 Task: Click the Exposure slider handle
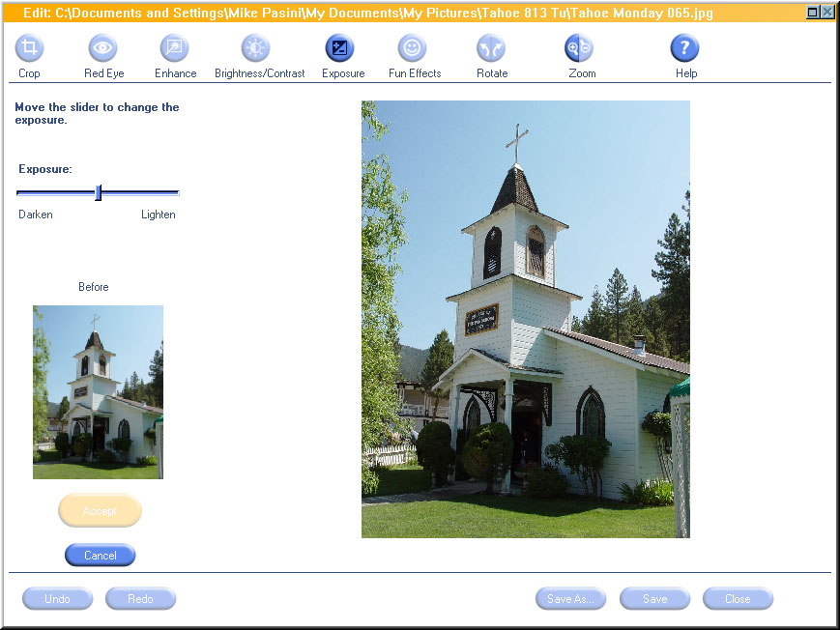98,193
